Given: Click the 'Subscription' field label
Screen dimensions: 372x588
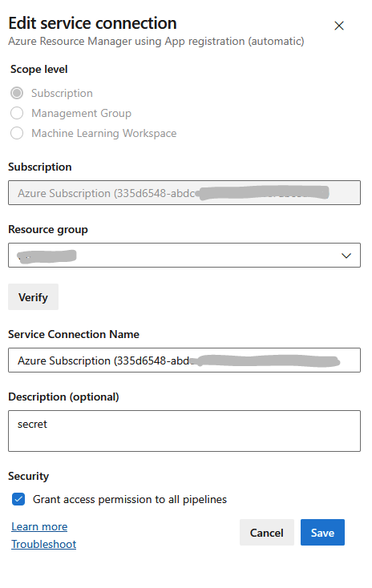Looking at the screenshot, I should tap(40, 167).
